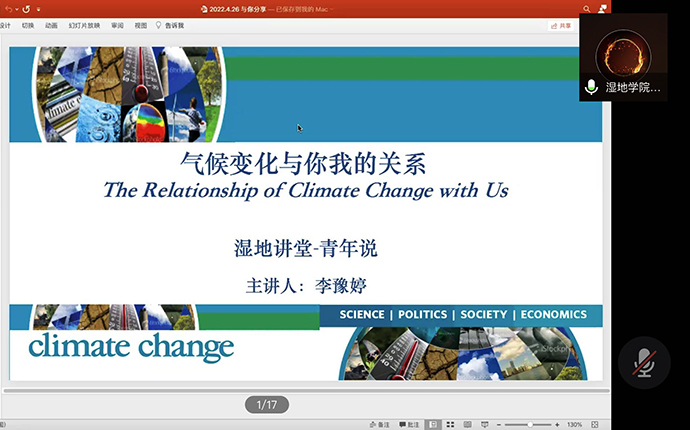Viewport: 690px width, 430px height.
Task: Open the 幻灯片放映 slideshow tab
Action: pyautogui.click(x=82, y=25)
